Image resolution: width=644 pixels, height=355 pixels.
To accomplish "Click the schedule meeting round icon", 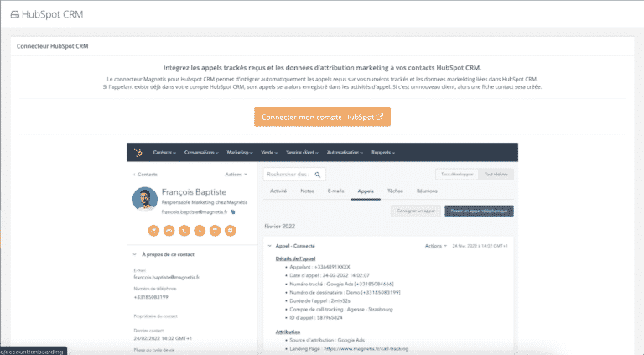I will (x=231, y=231).
